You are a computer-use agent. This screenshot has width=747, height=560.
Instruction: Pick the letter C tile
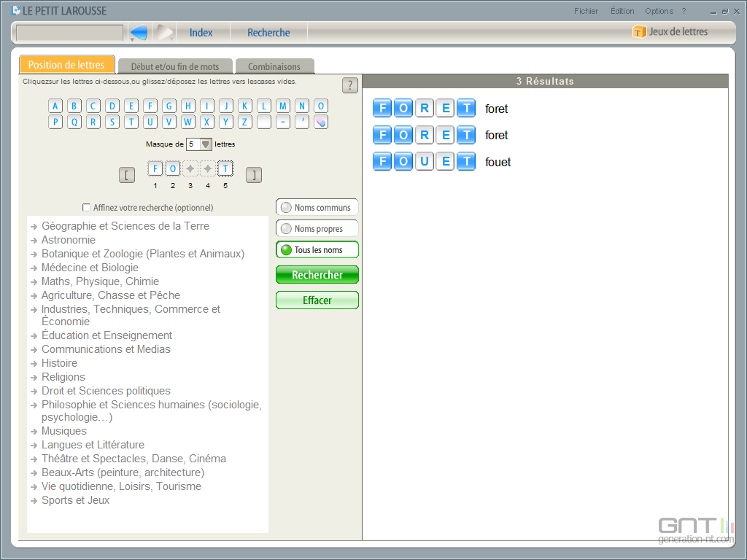pyautogui.click(x=93, y=106)
